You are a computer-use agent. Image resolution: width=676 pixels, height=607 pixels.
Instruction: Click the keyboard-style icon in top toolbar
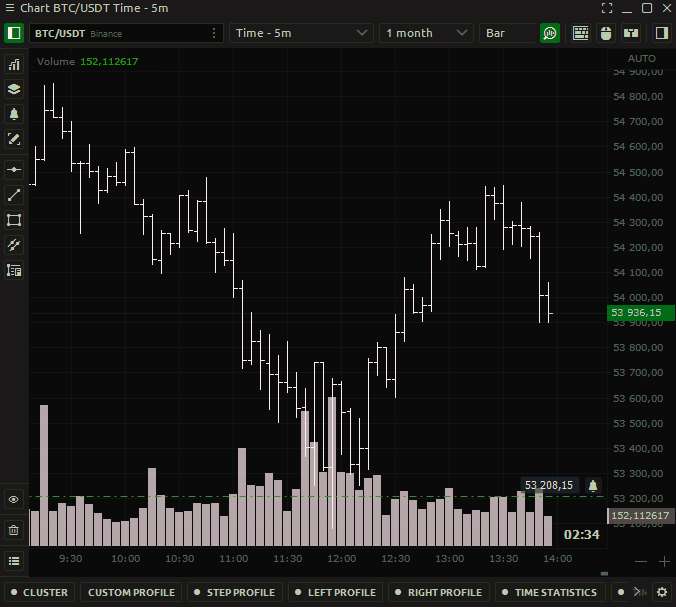click(580, 33)
